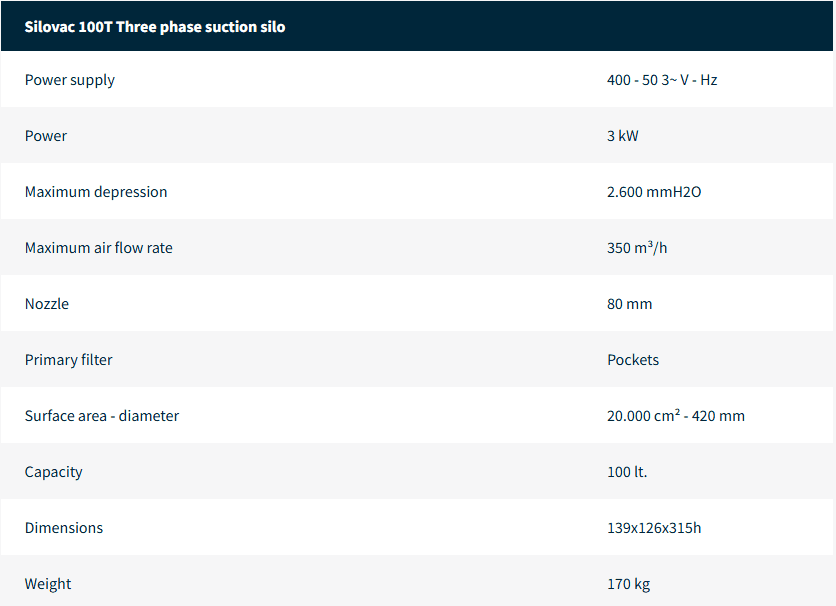Click the Dimensions row label

tap(64, 528)
